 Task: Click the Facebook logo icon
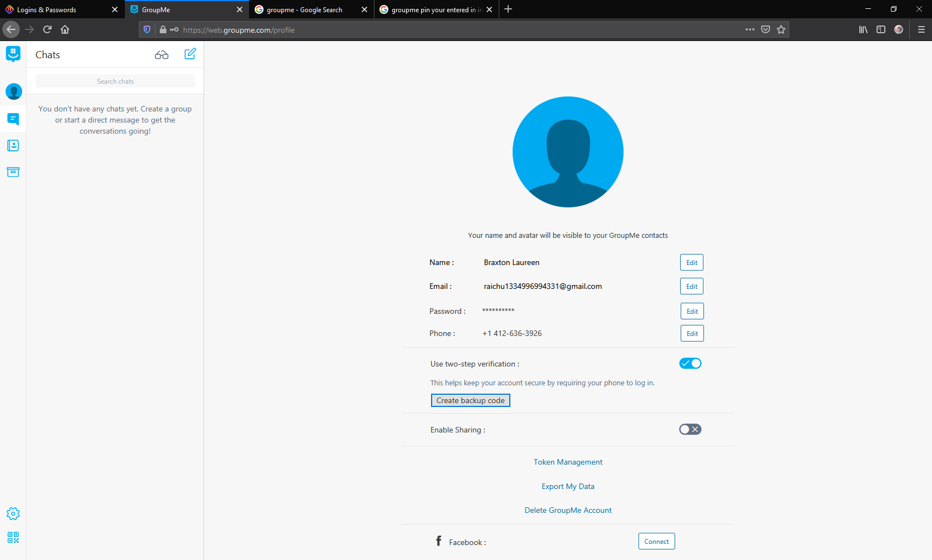coord(439,541)
